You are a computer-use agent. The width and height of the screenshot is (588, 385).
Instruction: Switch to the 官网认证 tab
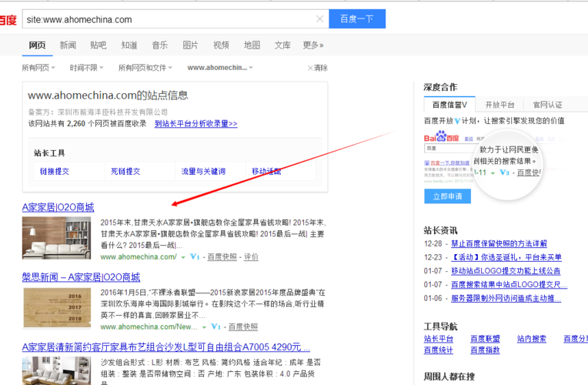tap(547, 105)
